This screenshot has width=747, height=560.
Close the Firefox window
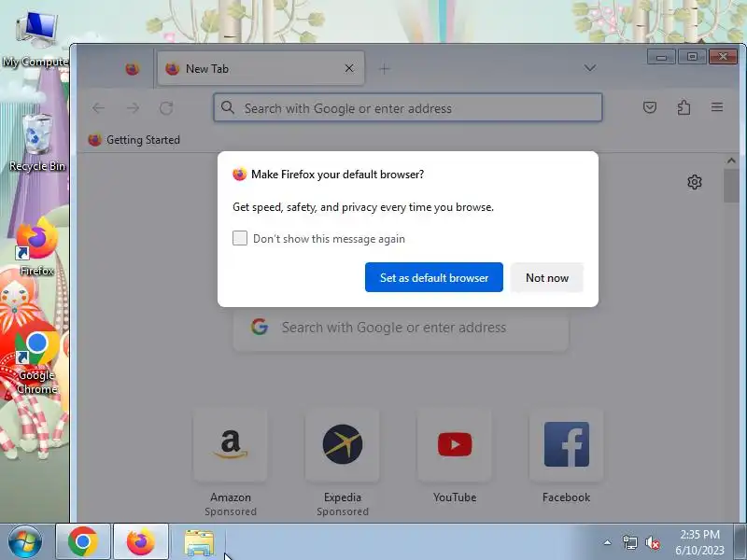pos(723,57)
